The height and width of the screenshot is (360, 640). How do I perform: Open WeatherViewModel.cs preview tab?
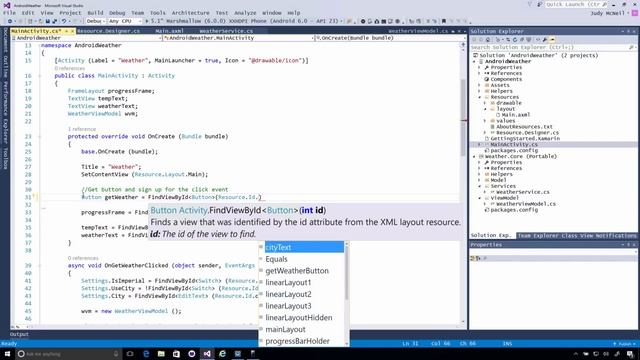418,31
